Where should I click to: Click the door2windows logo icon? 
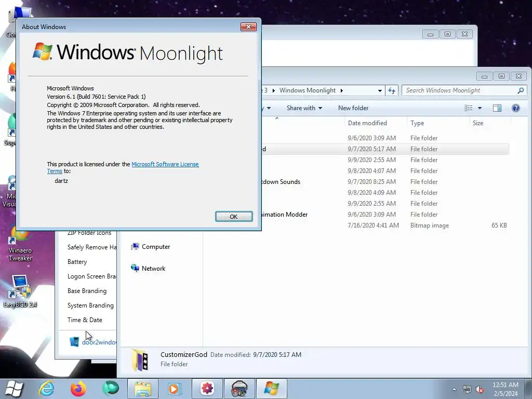point(74,342)
